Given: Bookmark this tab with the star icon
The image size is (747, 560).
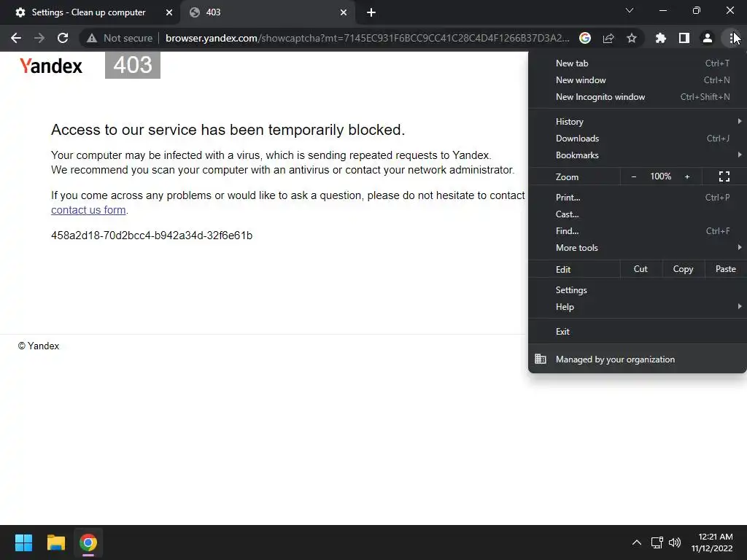Looking at the screenshot, I should pyautogui.click(x=632, y=38).
